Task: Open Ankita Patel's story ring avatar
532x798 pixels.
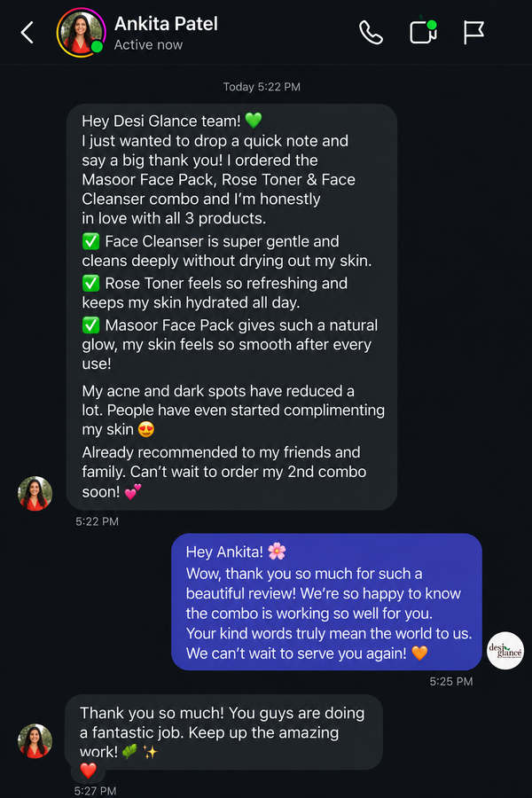Action: (81, 33)
